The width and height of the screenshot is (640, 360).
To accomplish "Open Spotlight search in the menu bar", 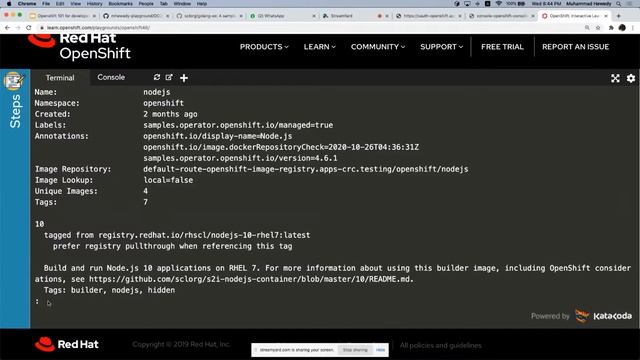I will pos(619,4).
